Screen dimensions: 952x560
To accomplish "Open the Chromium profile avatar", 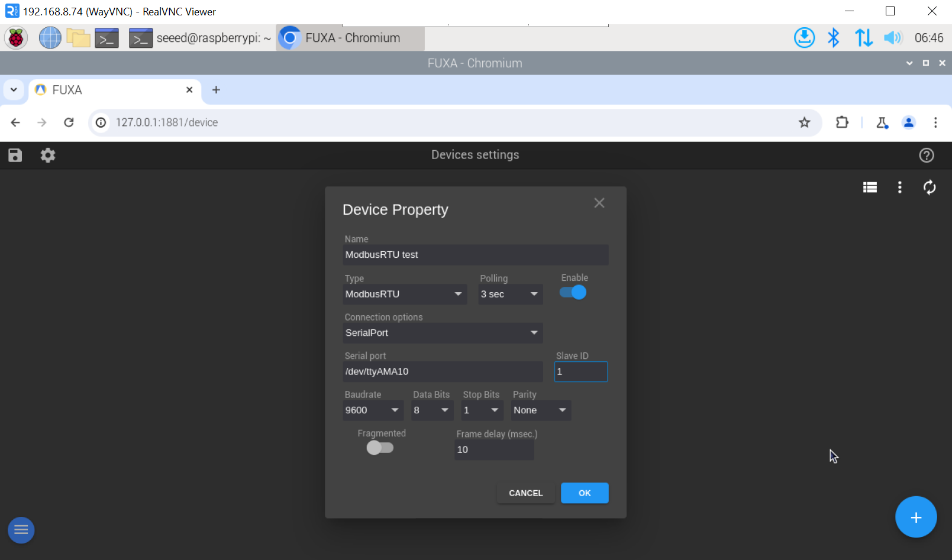I will pyautogui.click(x=909, y=122).
